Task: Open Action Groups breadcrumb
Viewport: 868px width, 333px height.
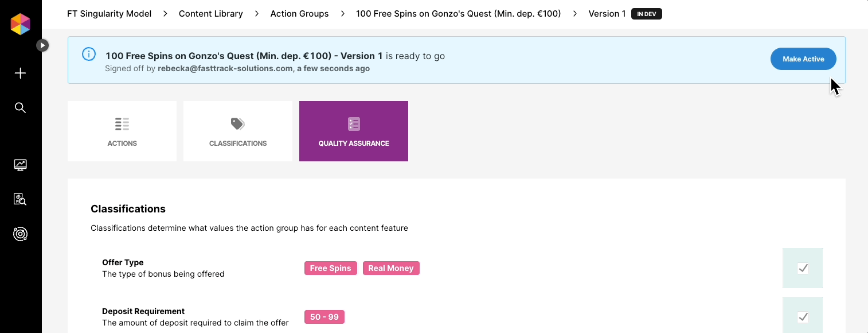Action: pyautogui.click(x=300, y=14)
